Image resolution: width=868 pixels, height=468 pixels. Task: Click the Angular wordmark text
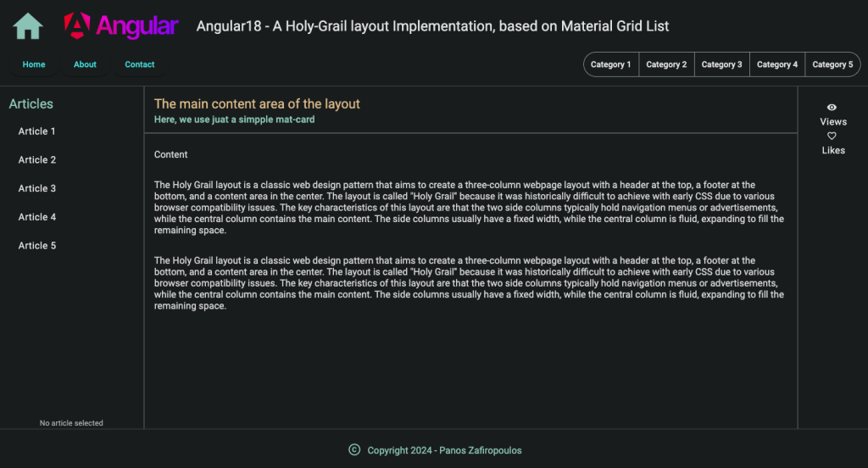(136, 26)
